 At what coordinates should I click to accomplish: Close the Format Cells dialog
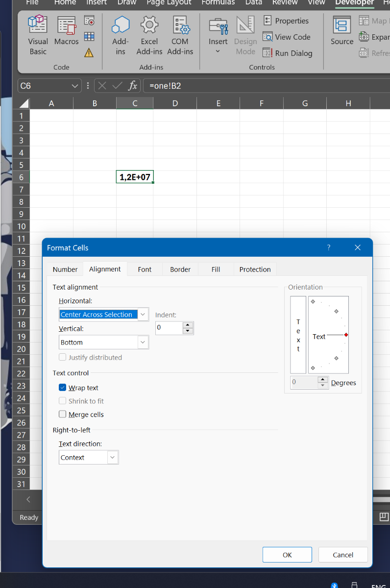pos(358,247)
